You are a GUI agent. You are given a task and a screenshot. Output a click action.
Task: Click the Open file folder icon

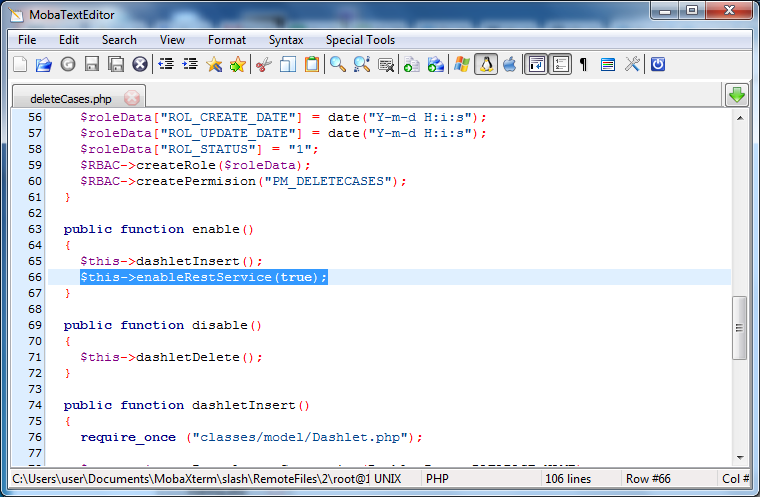pos(43,64)
